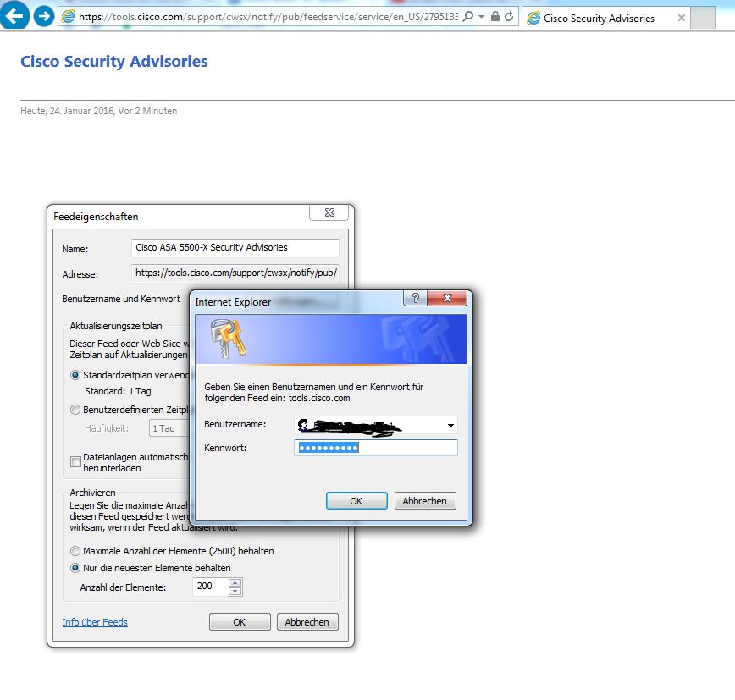Click the 'Benutzername und Kennwort' label
This screenshot has height=700, width=735.
tap(121, 299)
